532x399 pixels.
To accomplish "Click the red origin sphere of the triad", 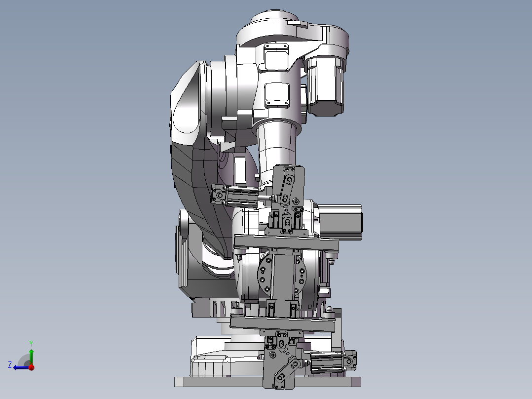I will (x=32, y=367).
